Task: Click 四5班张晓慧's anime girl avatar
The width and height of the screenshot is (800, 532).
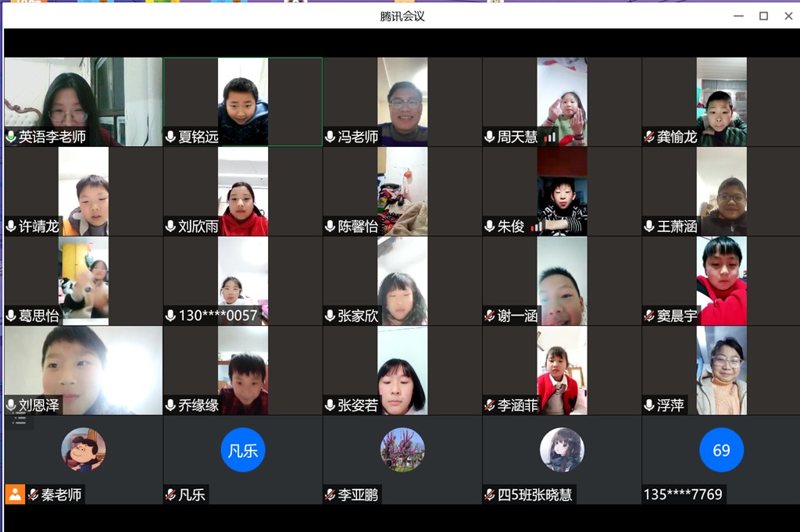Action: [x=562, y=450]
